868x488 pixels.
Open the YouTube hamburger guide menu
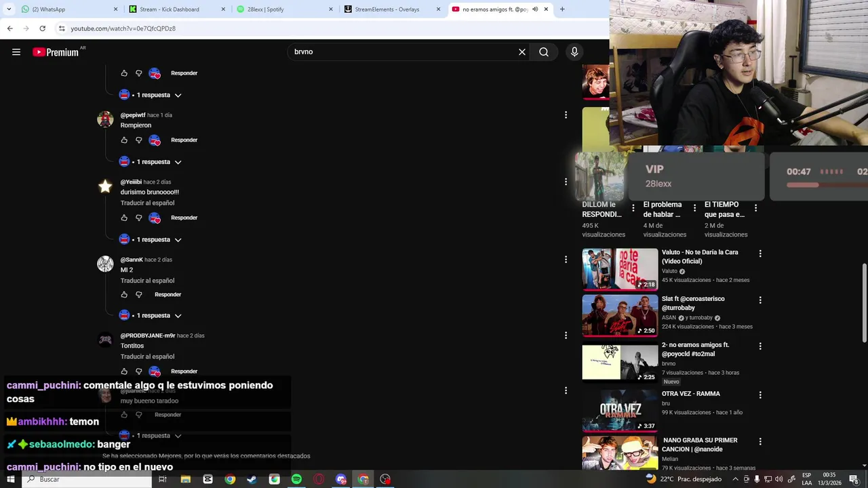[16, 52]
